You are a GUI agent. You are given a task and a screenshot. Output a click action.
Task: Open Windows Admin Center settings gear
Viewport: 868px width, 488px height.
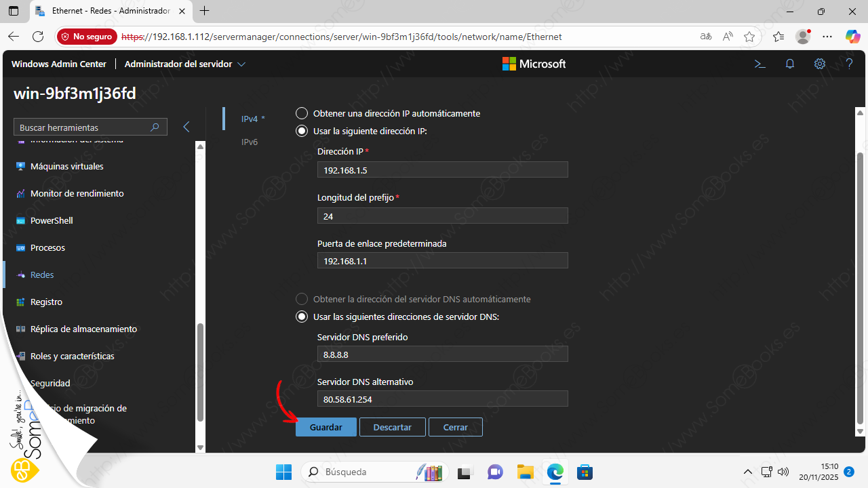click(x=820, y=64)
